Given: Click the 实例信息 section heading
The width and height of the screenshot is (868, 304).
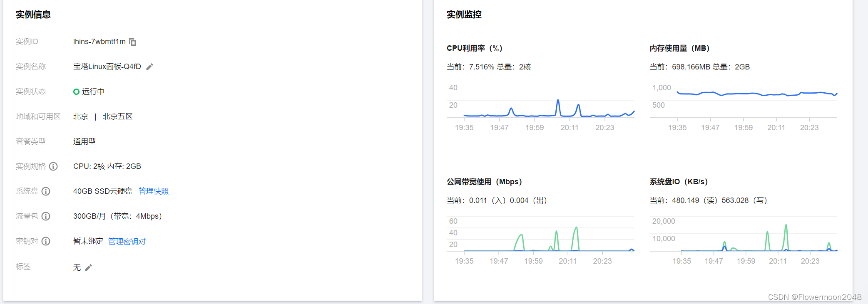Looking at the screenshot, I should (x=33, y=15).
